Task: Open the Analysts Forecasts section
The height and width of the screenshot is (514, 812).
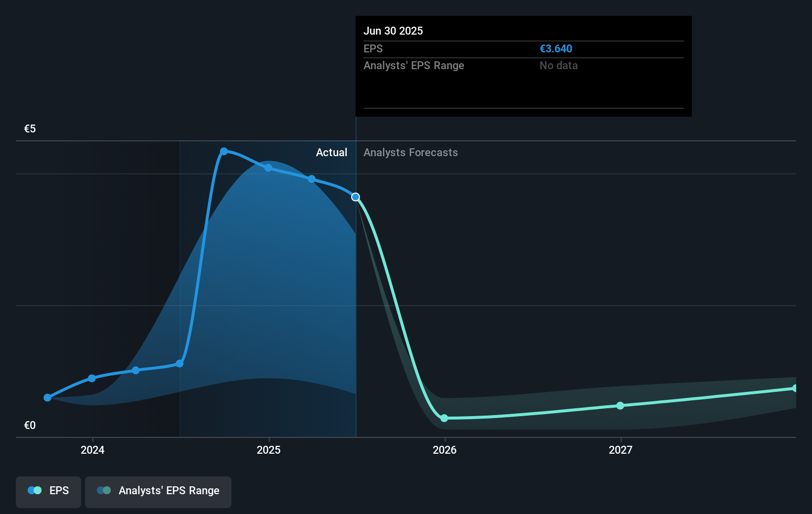Action: [410, 153]
